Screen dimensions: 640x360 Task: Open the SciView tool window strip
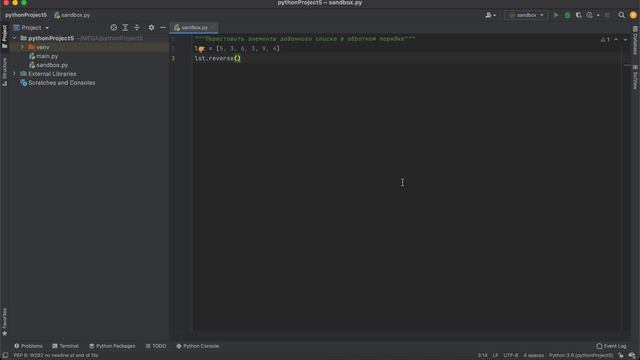[x=635, y=77]
